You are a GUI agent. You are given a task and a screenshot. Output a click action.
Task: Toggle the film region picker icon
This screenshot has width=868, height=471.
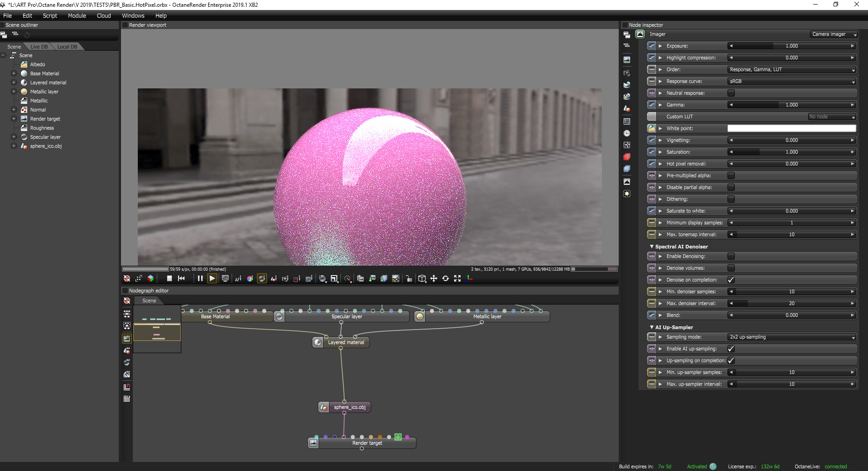click(x=309, y=279)
